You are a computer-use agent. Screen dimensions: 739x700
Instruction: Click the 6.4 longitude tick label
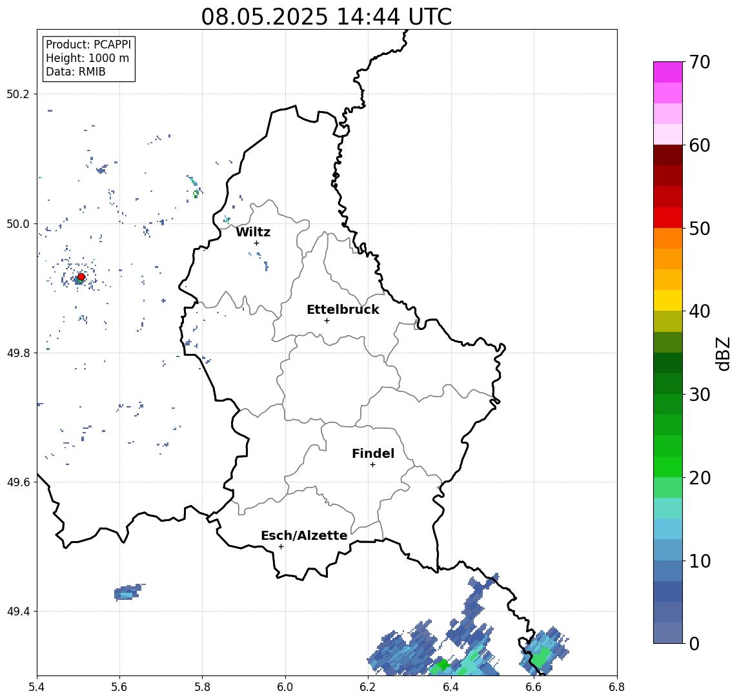click(x=452, y=687)
